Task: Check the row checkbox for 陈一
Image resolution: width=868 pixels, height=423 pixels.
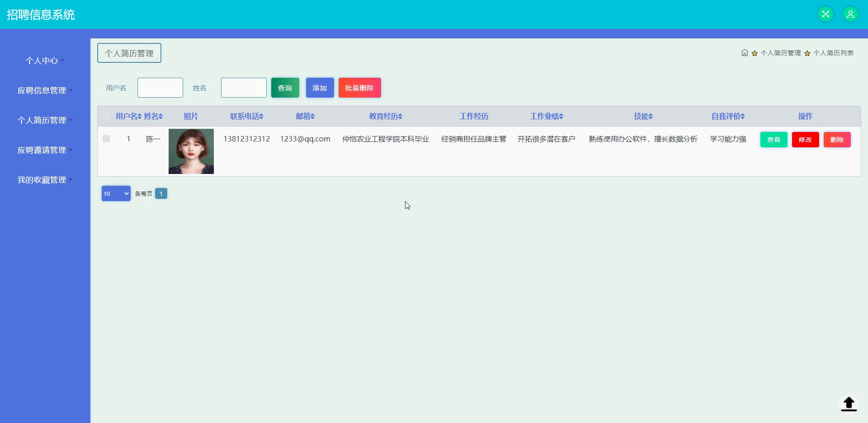Action: point(106,139)
